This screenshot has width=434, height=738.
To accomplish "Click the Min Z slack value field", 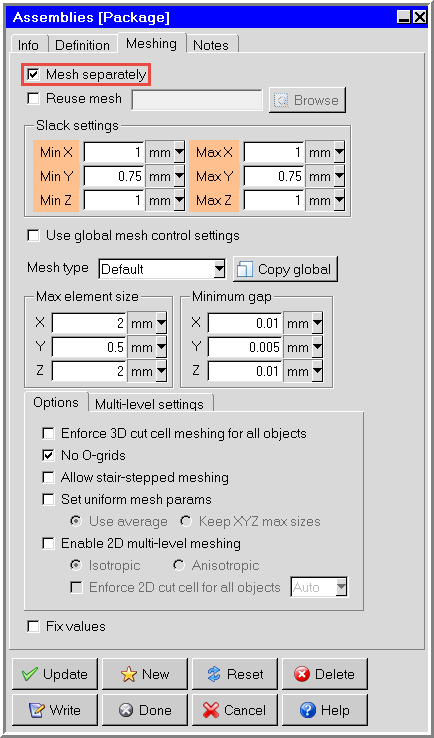I will (114, 201).
